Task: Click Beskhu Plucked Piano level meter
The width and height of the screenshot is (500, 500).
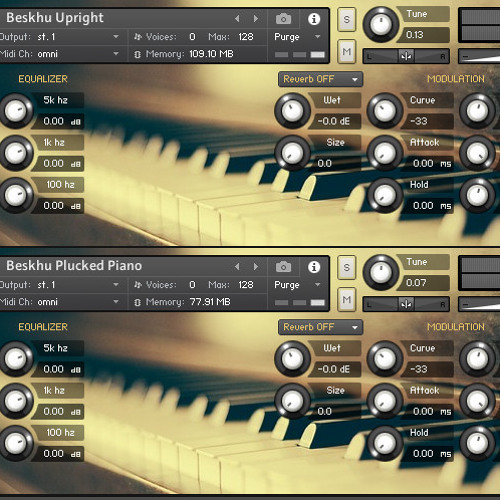Action: (479, 273)
